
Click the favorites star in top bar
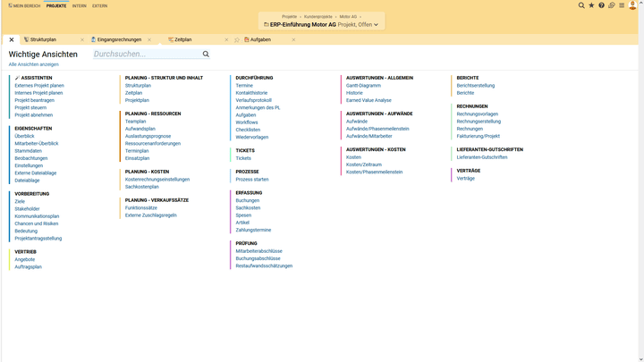[x=591, y=5]
